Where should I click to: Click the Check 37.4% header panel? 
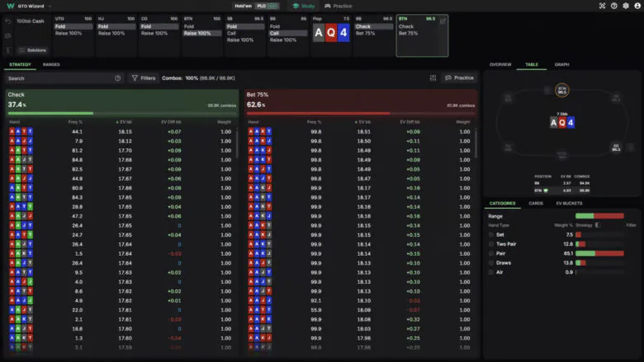click(122, 103)
